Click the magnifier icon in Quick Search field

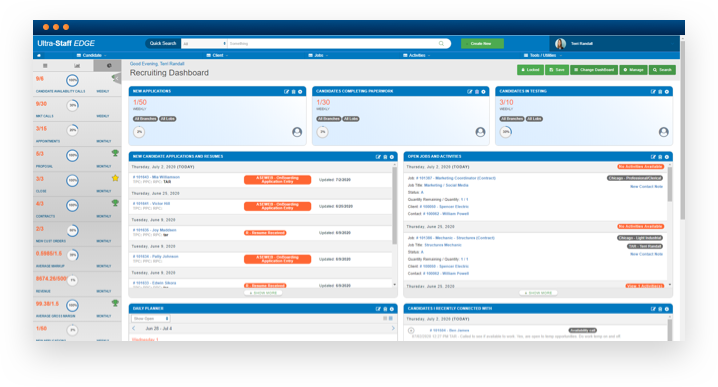pos(441,44)
